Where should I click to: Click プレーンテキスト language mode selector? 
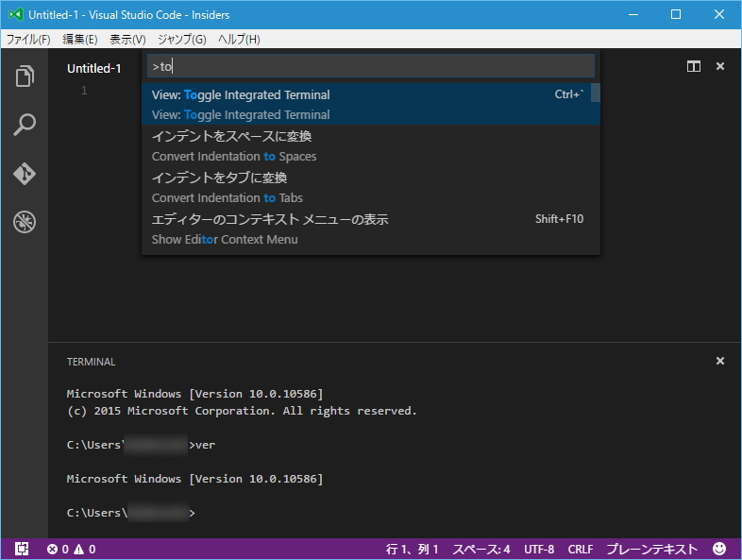pyautogui.click(x=652, y=549)
